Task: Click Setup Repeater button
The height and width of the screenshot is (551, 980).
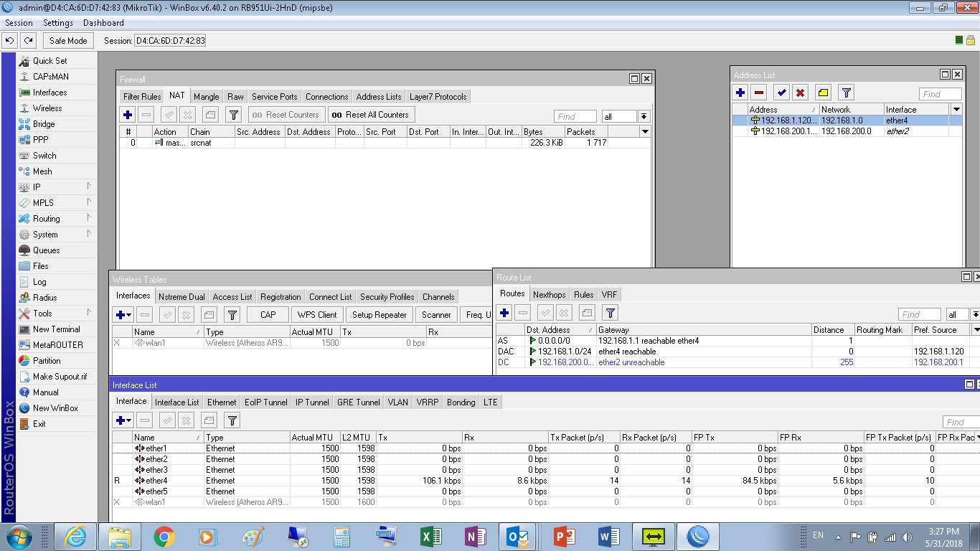Action: coord(380,315)
